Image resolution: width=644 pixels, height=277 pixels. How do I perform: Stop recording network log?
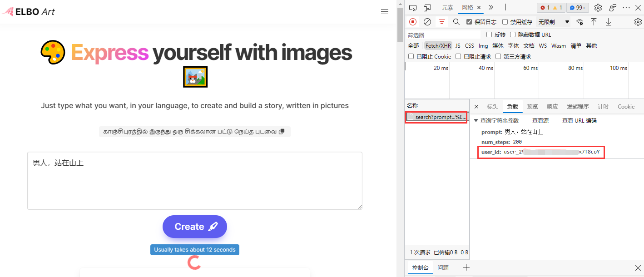click(413, 22)
